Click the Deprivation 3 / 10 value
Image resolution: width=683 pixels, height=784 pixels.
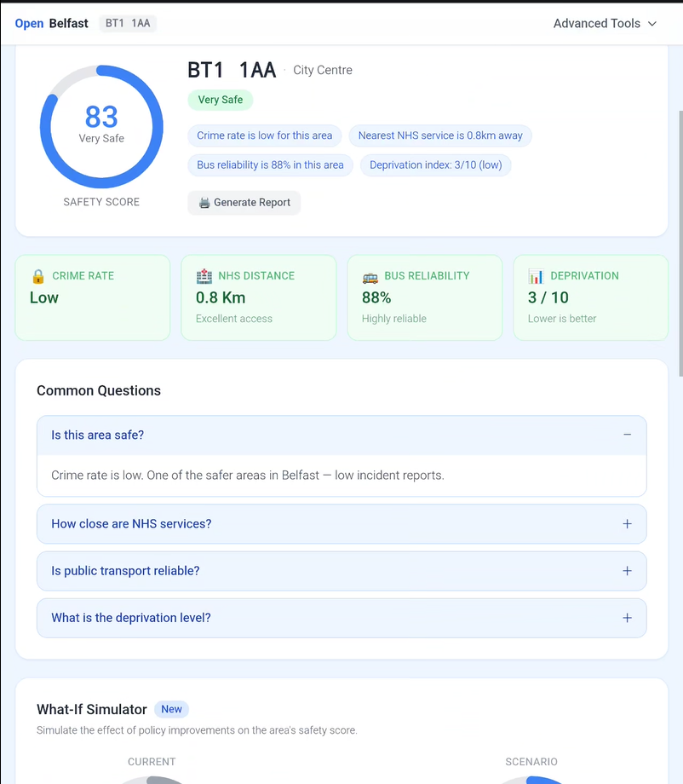click(x=548, y=297)
